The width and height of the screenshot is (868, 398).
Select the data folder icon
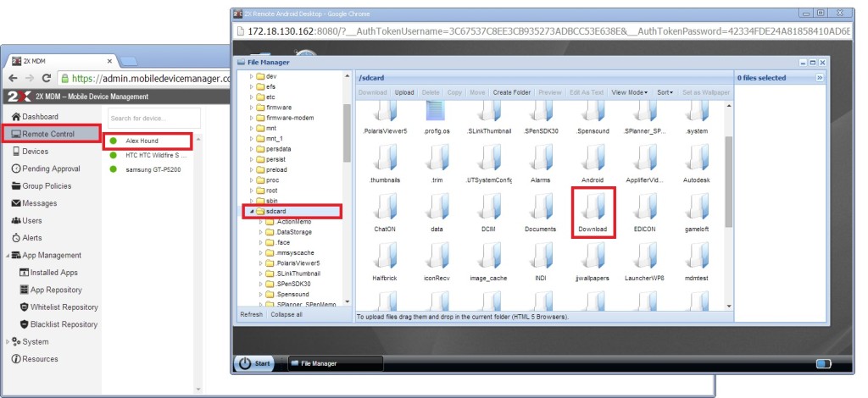[x=437, y=213]
